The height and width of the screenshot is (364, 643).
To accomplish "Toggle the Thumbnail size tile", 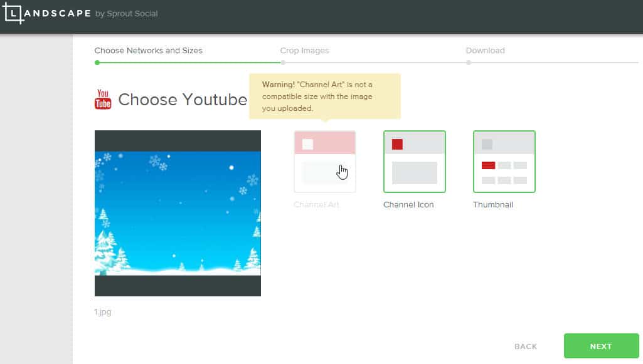I will pos(504,161).
